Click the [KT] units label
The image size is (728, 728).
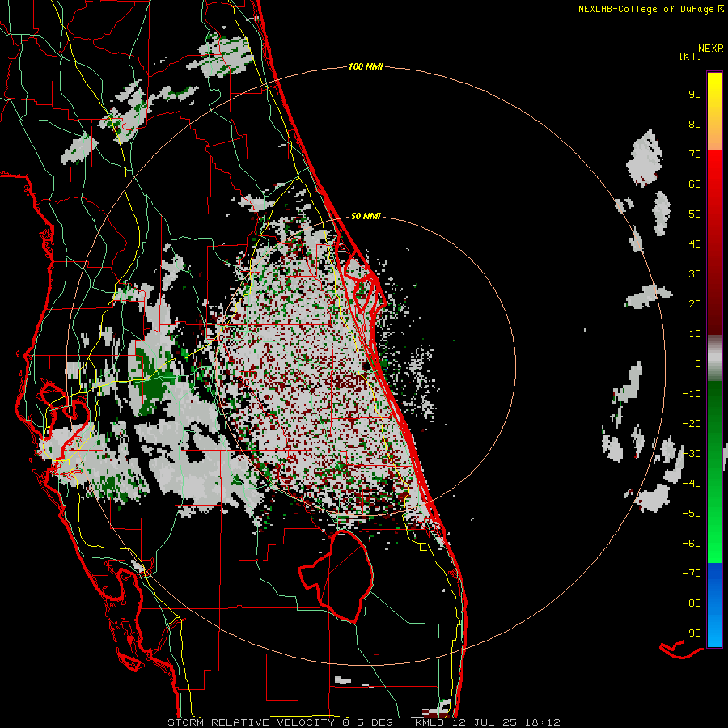691,56
